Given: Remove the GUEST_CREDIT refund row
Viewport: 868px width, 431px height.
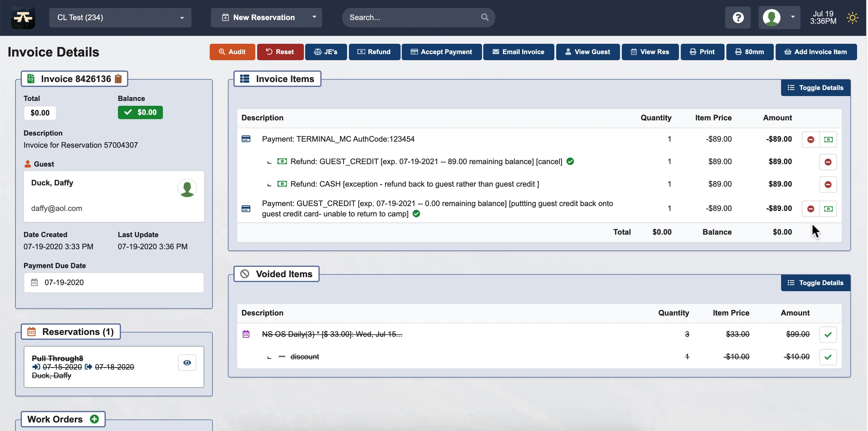Looking at the screenshot, I should [828, 162].
